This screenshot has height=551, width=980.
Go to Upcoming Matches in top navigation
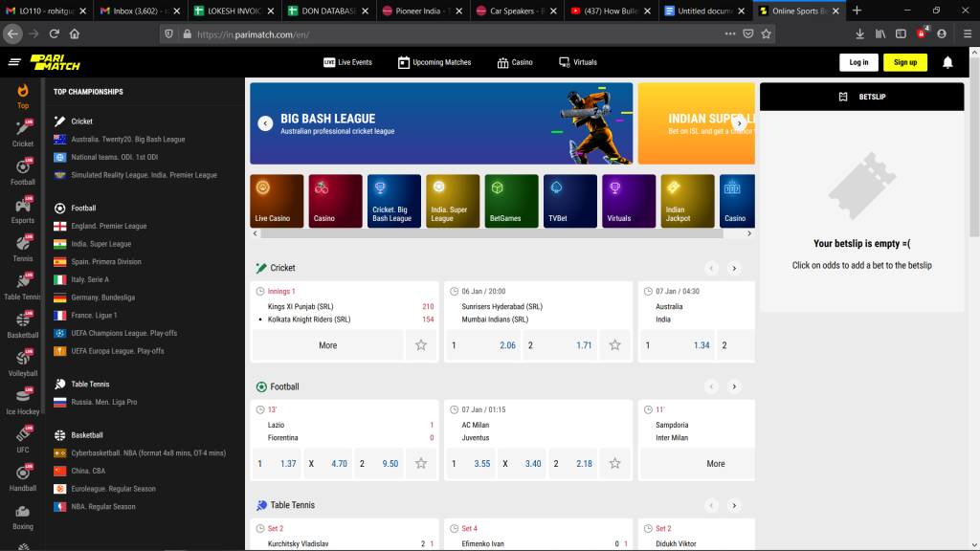coord(434,62)
